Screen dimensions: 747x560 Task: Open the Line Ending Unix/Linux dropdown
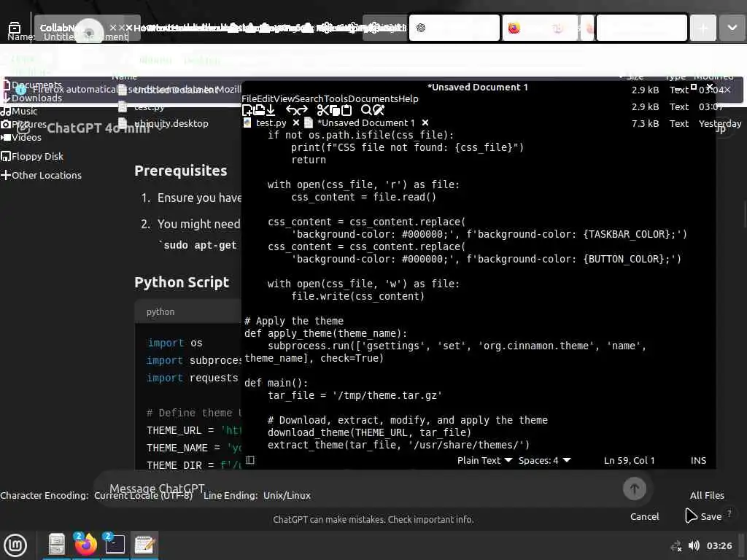coord(286,495)
